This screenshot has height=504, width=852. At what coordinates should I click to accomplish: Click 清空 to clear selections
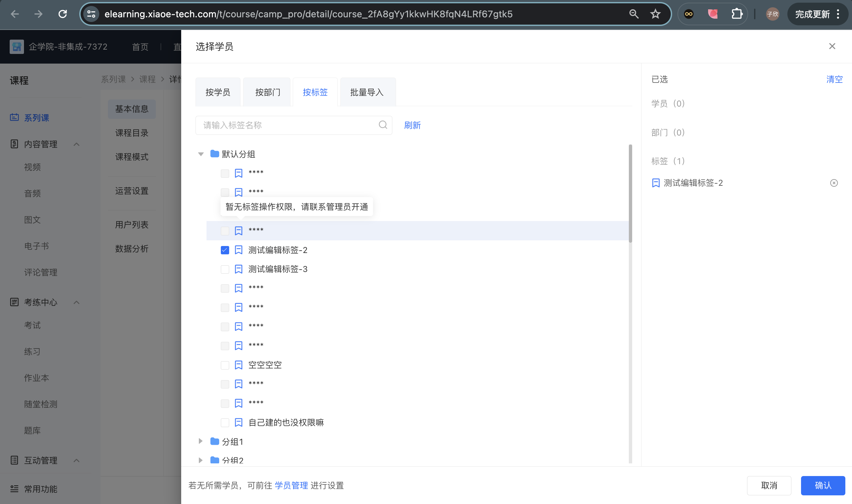pos(834,79)
